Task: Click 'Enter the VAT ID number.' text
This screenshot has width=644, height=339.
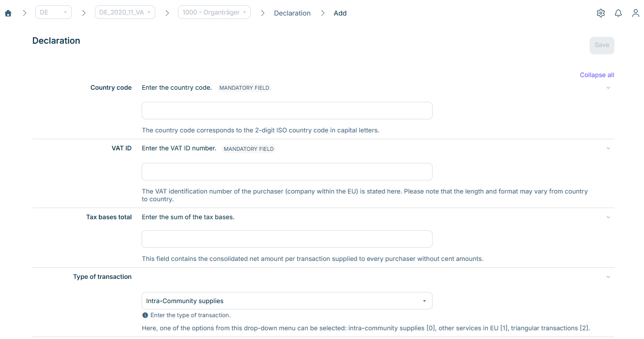Action: coord(179,148)
